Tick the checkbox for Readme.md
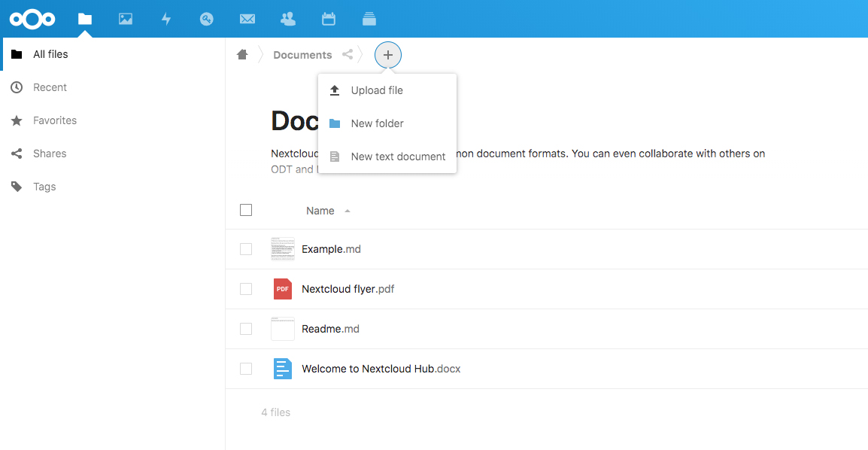The image size is (868, 450). pos(246,329)
